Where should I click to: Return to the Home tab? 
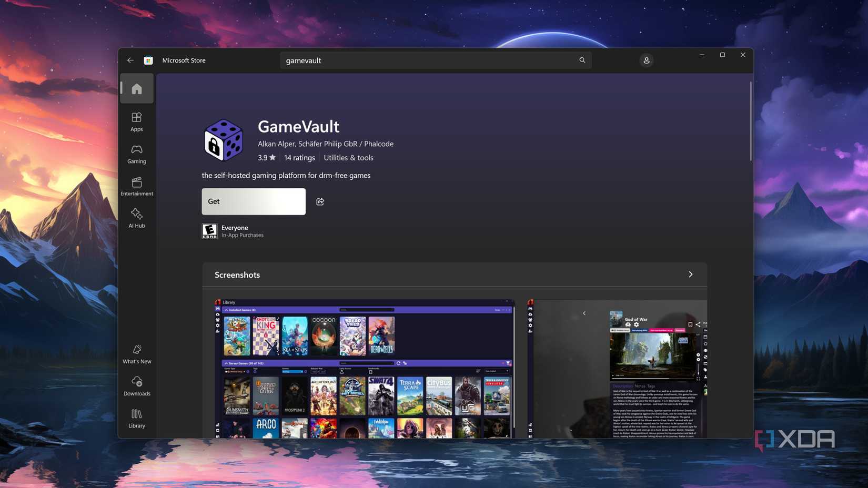pos(137,88)
